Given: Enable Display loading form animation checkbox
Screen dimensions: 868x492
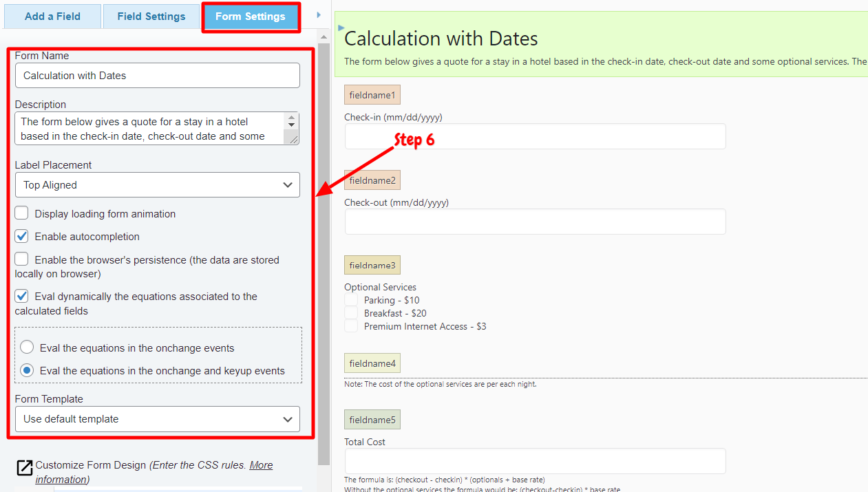Looking at the screenshot, I should 22,213.
